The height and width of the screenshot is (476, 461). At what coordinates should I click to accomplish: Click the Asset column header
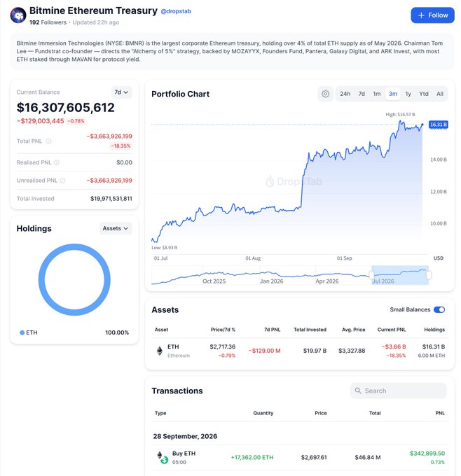(x=161, y=330)
